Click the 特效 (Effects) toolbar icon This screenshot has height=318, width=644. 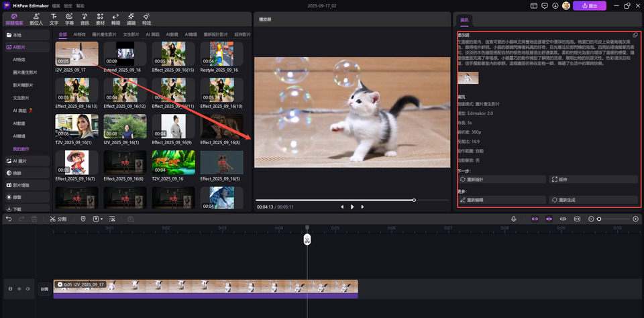click(146, 18)
